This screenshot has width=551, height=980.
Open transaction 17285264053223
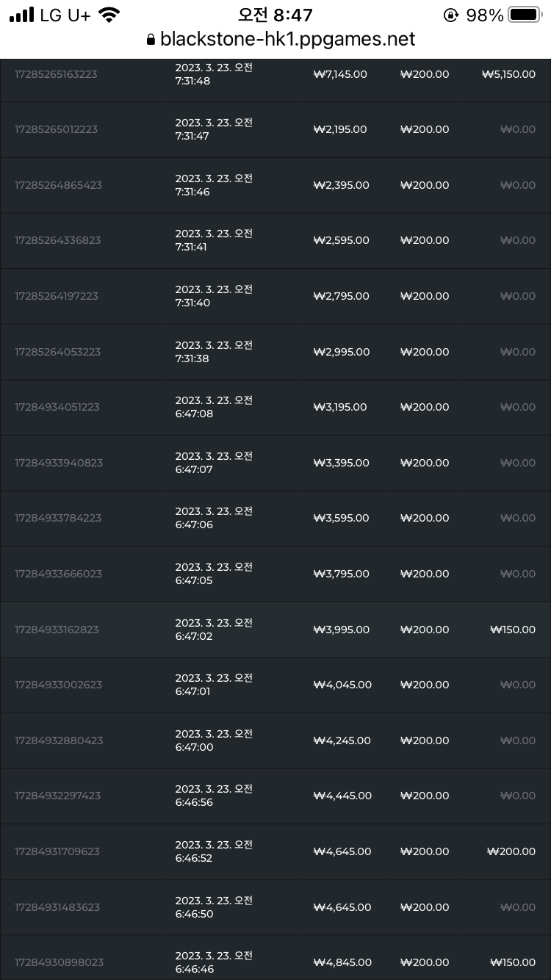coord(275,352)
